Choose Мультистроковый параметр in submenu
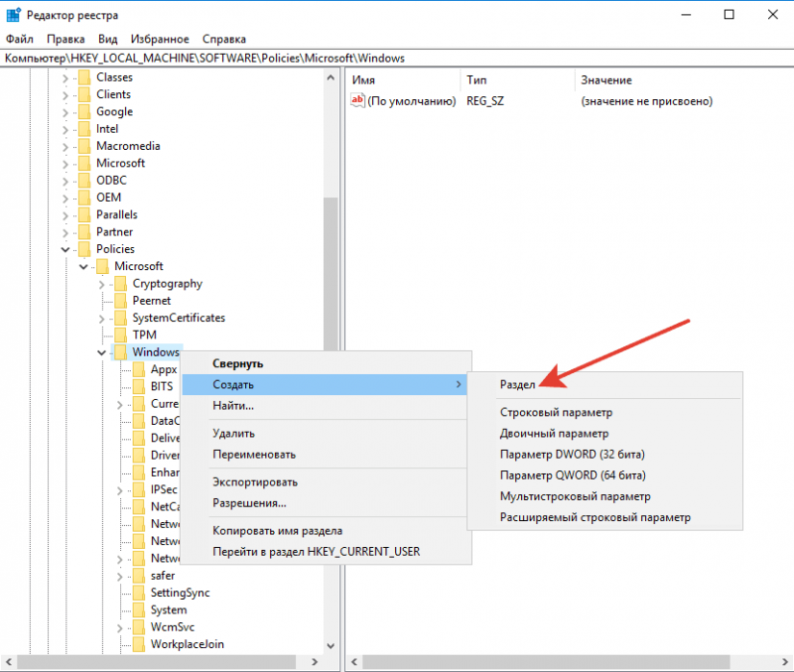The height and width of the screenshot is (672, 794). pyautogui.click(x=604, y=496)
